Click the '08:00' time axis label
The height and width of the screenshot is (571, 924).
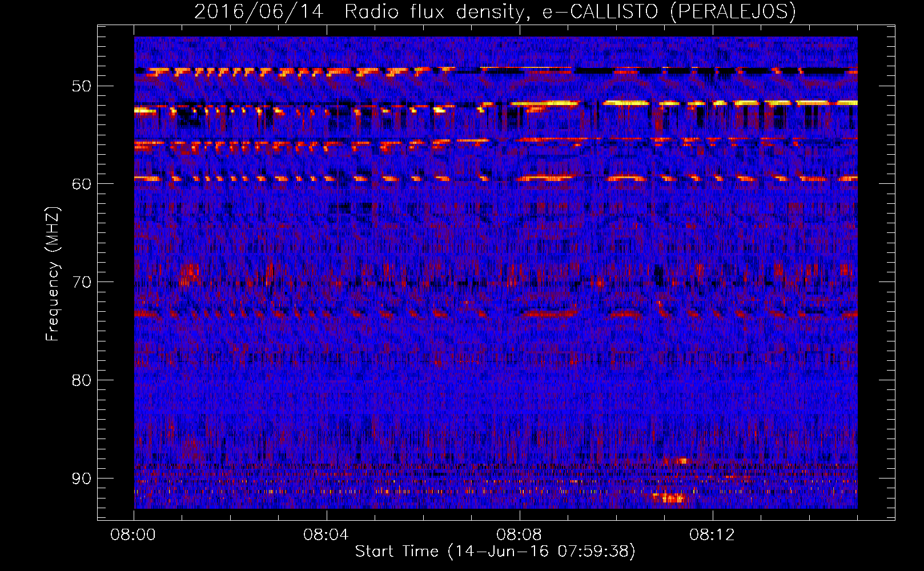[133, 535]
